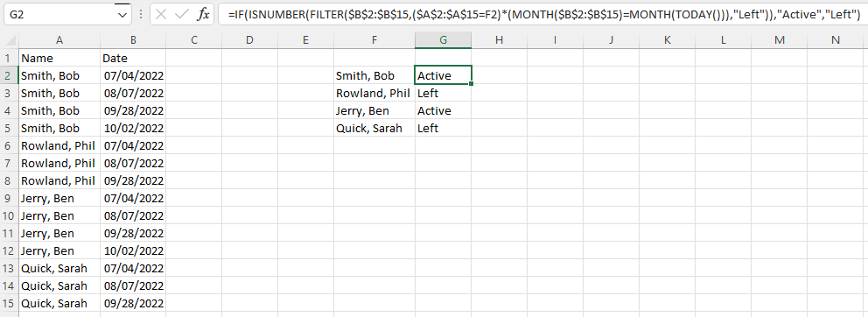The image size is (868, 317).
Task: Click the fill handle of cell G2
Action: coord(471,84)
